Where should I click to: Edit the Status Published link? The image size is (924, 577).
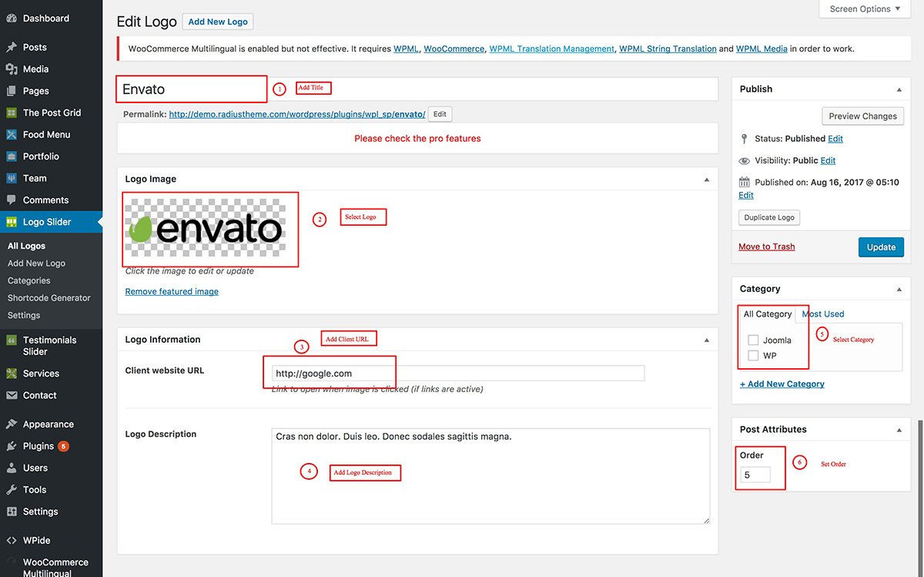(x=835, y=139)
